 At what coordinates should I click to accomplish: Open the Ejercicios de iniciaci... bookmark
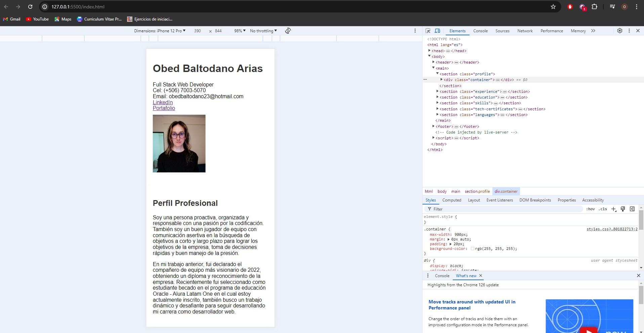[150, 19]
